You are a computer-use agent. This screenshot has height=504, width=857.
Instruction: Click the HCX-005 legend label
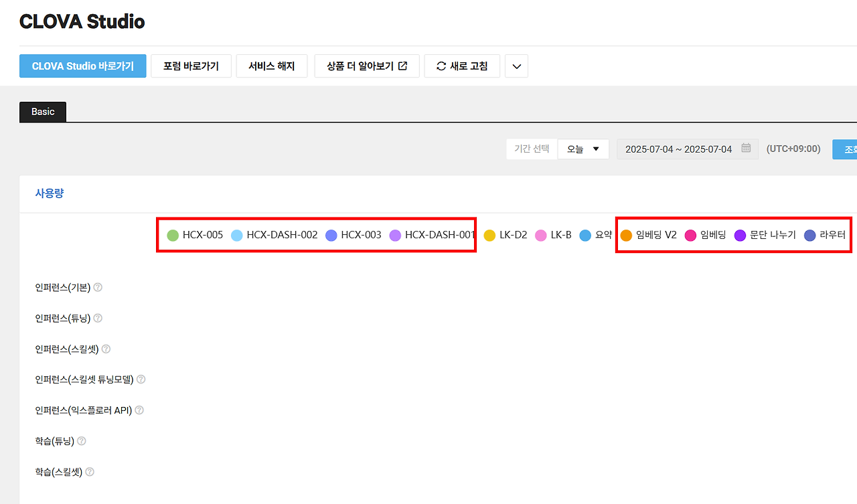203,235
